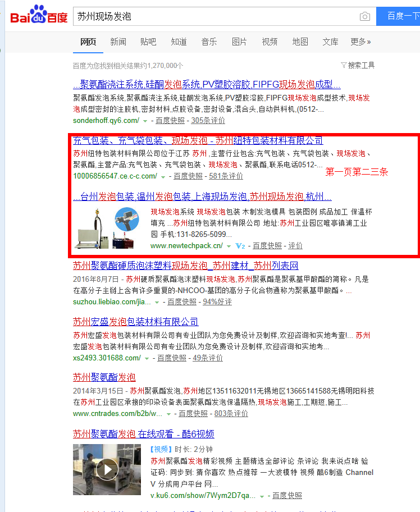Click the V2 verification badge icon
The image size is (420, 512).
click(x=240, y=246)
